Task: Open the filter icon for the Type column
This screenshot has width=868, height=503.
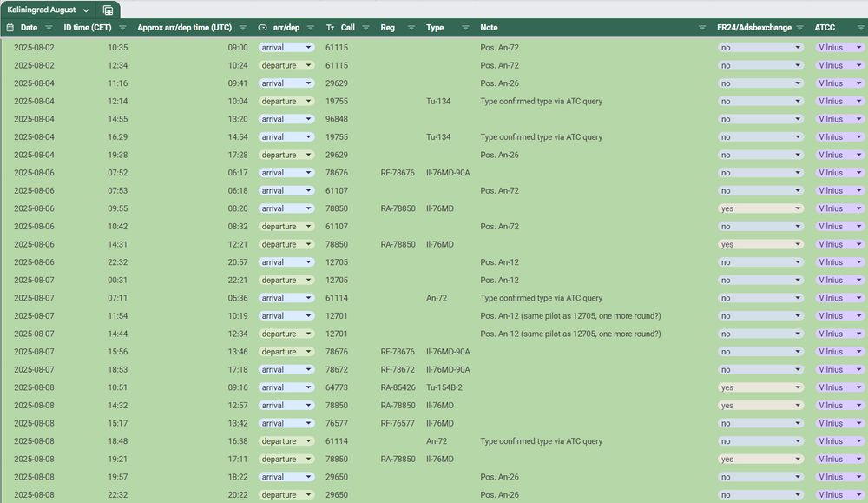Action: pyautogui.click(x=465, y=28)
